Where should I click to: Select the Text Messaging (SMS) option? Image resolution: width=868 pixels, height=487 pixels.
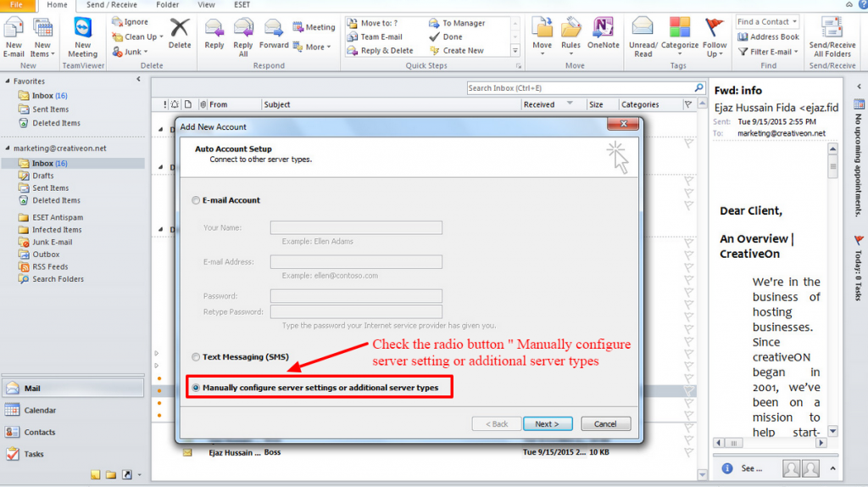[x=196, y=357]
